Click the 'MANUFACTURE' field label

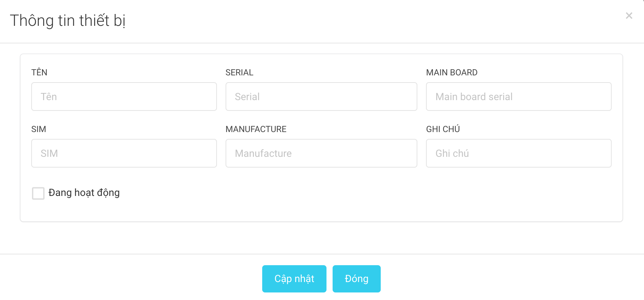[256, 129]
